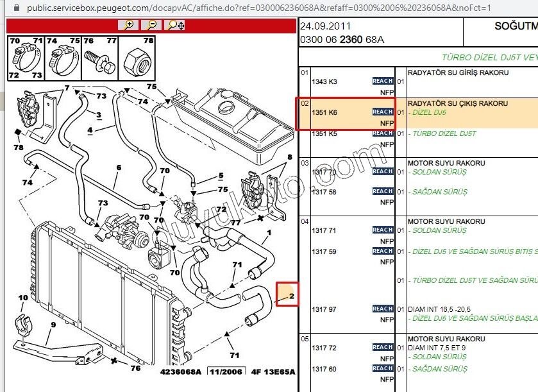Select the magnifier with move arrows tool

coord(174,25)
